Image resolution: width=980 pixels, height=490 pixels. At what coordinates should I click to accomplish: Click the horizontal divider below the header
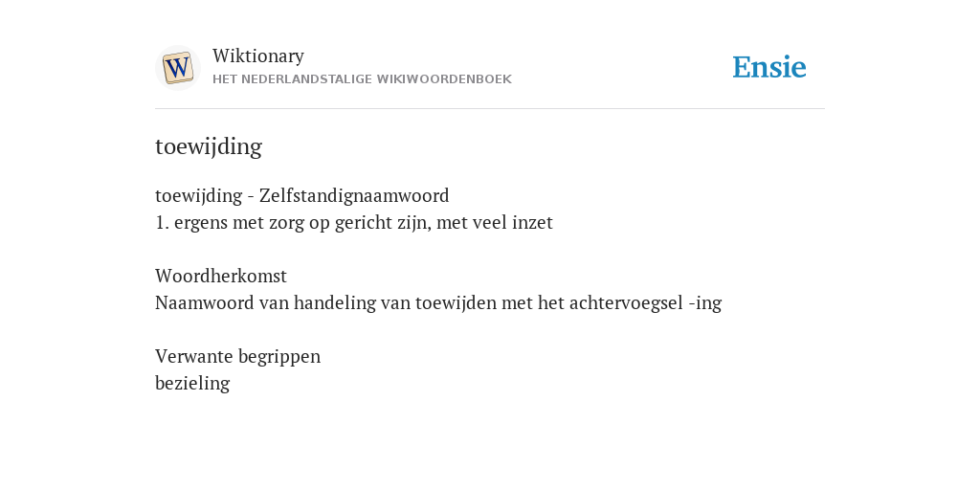490,109
